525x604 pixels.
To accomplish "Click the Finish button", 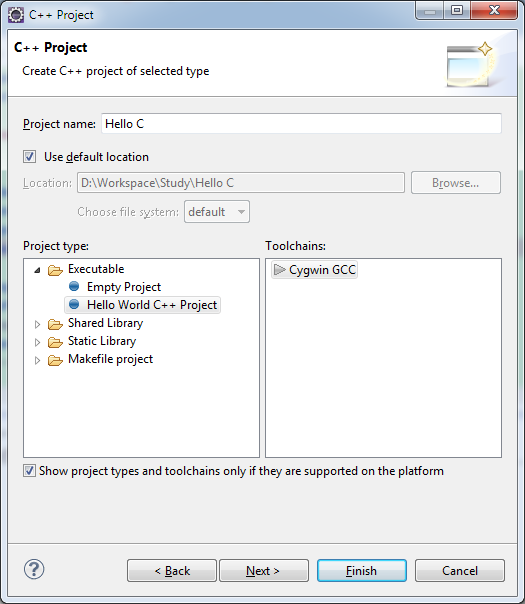I will pyautogui.click(x=362, y=570).
